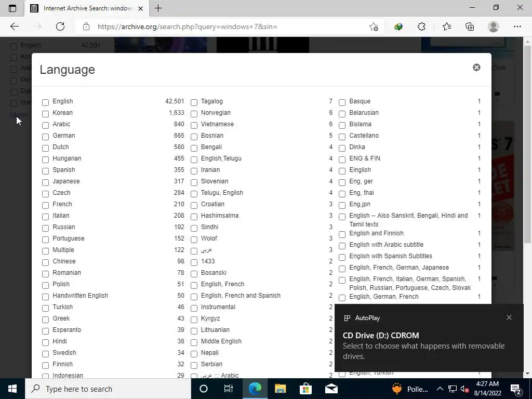Click the profile avatar icon
Image resolution: width=532 pixels, height=399 pixels.
point(493,26)
